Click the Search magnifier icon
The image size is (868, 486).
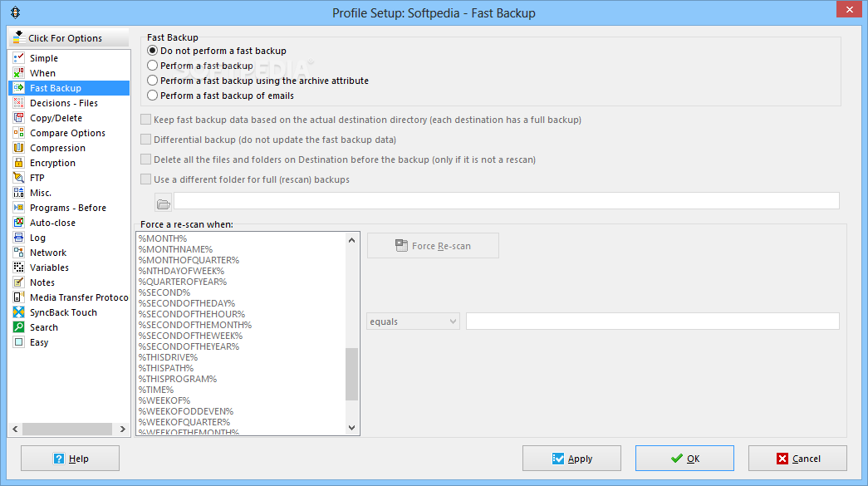[19, 326]
